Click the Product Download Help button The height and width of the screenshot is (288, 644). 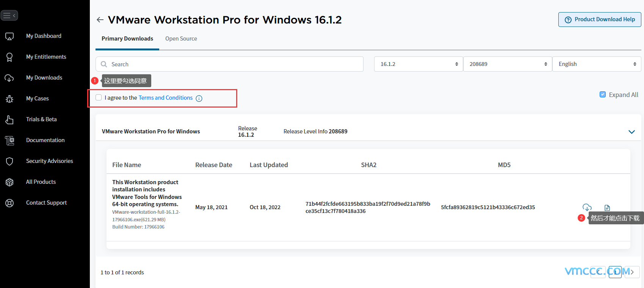coord(600,19)
